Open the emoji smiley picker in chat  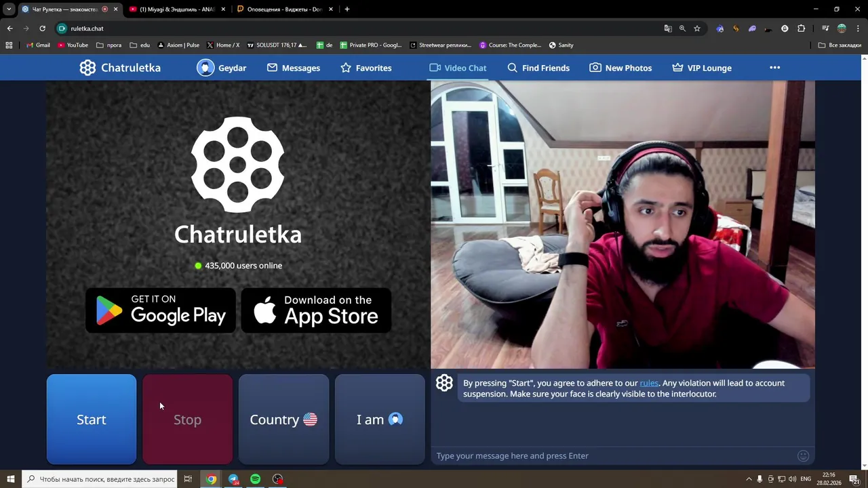click(x=804, y=455)
